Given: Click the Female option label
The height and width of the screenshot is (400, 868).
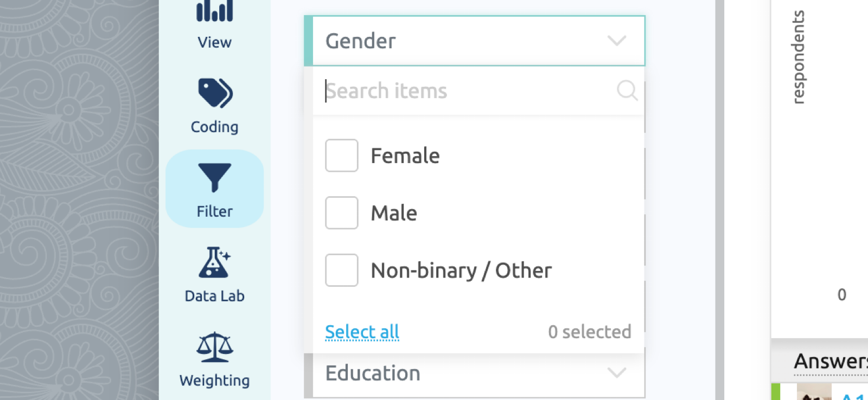Looking at the screenshot, I should click(x=405, y=156).
